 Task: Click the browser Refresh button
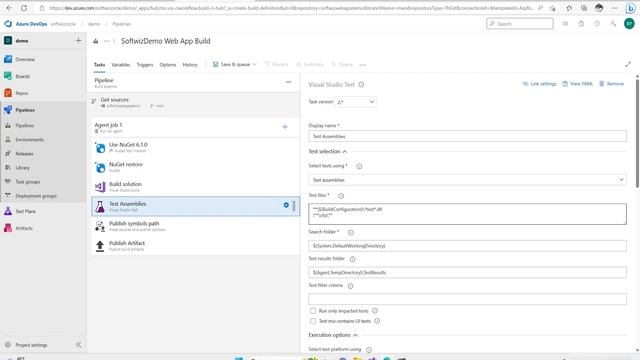24,8
